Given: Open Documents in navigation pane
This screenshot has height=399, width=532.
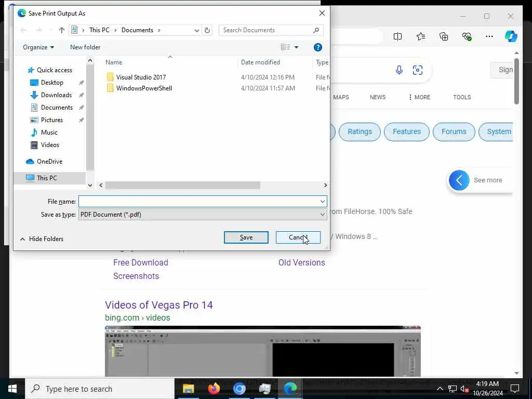Looking at the screenshot, I should [x=57, y=108].
